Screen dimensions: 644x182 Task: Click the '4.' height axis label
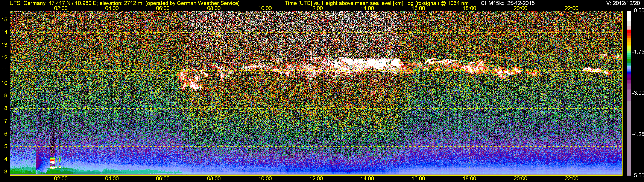coord(6,159)
